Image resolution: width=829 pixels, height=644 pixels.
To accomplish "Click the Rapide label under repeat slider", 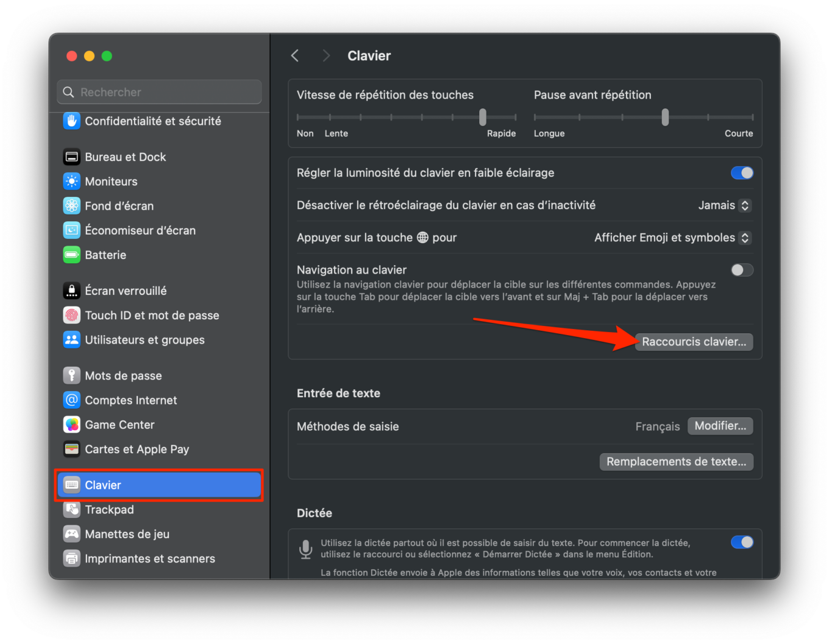I will (501, 133).
